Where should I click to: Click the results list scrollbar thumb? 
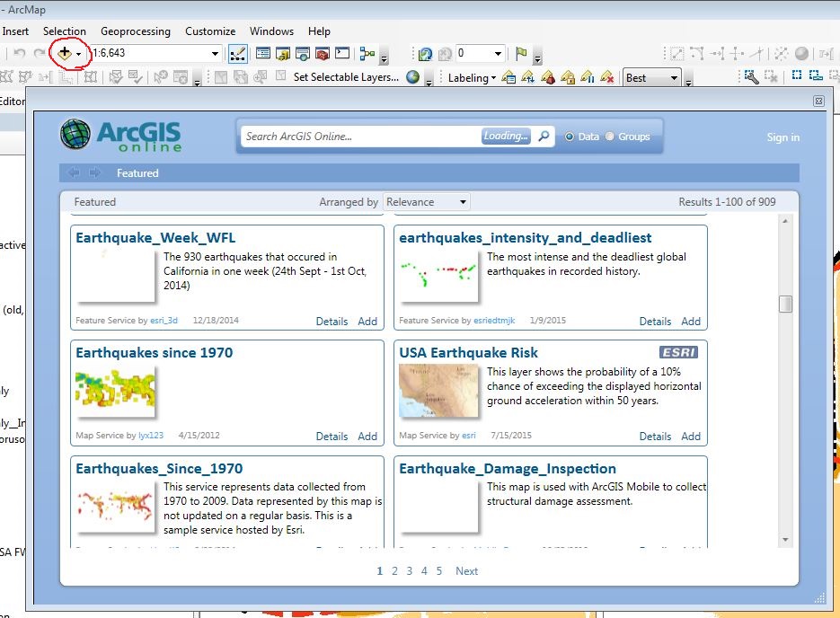click(785, 305)
